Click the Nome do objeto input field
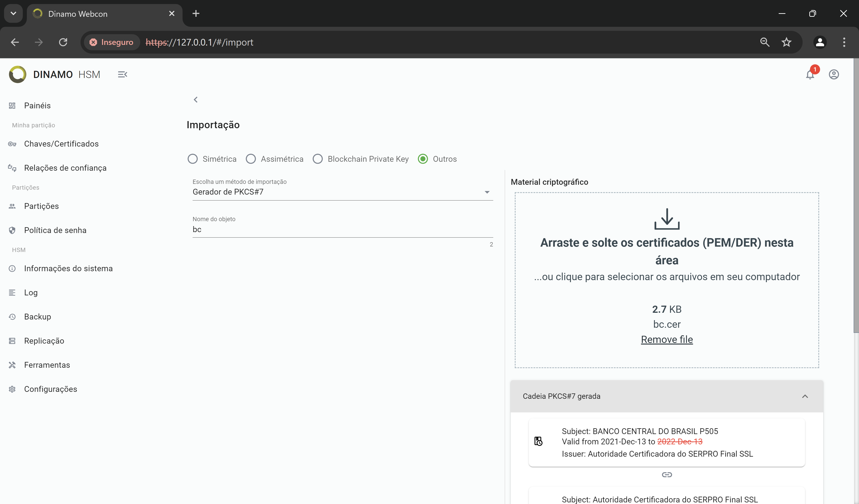The width and height of the screenshot is (859, 504). [342, 230]
